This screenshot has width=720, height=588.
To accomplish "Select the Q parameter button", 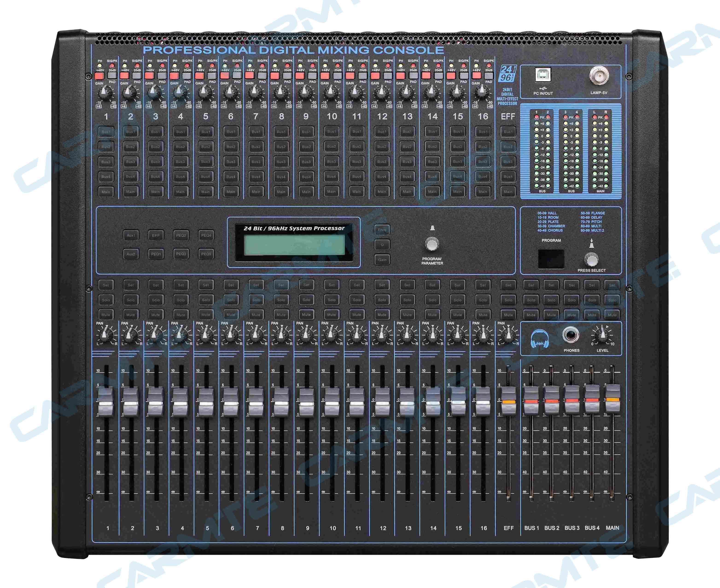I will pyautogui.click(x=382, y=245).
